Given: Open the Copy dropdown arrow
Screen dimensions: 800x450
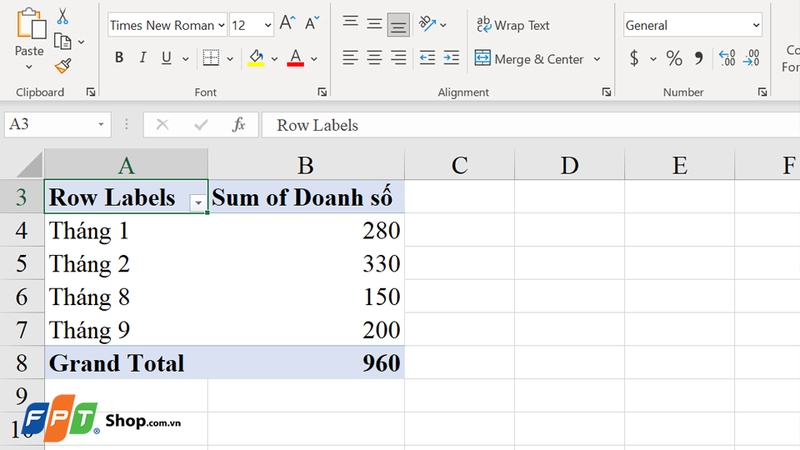Looking at the screenshot, I should tap(81, 42).
